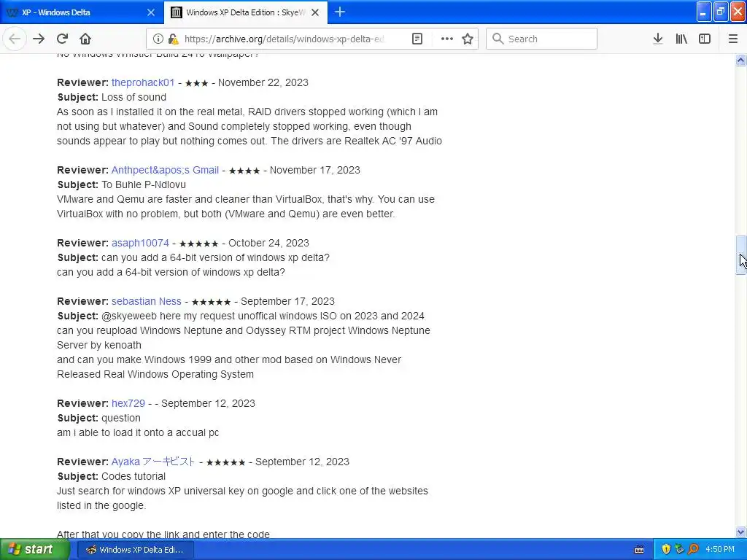Click the 'November 22, 2023' review date
Viewport: 747px width, 560px height.
tap(263, 82)
